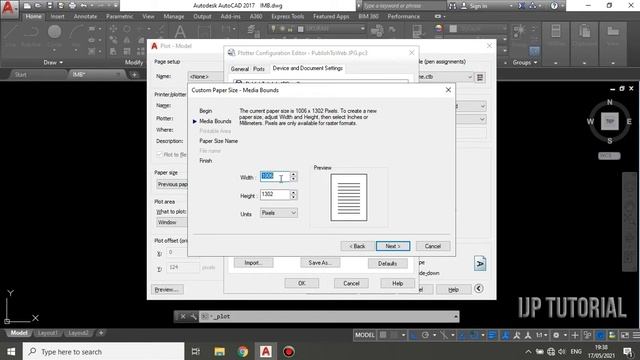Click the Text tool in ribbon
The image size is (640, 360).
[x=180, y=32]
